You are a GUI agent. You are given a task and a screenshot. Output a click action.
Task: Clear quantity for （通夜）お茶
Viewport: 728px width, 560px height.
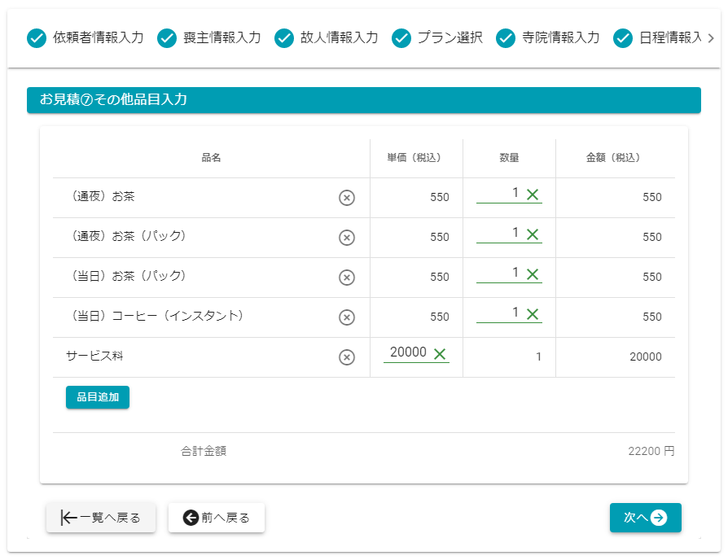(x=533, y=195)
